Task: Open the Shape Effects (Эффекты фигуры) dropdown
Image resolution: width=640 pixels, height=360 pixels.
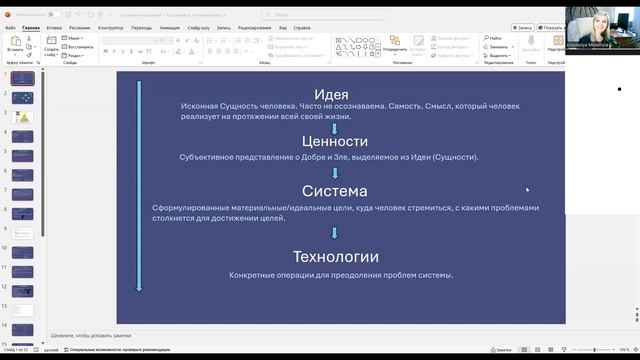Action: (x=452, y=56)
